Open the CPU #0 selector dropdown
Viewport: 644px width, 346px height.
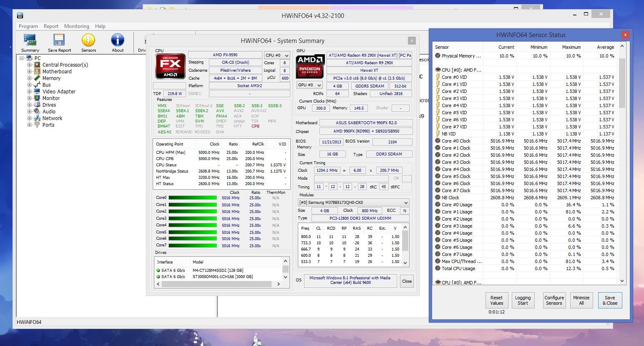pyautogui.click(x=277, y=55)
